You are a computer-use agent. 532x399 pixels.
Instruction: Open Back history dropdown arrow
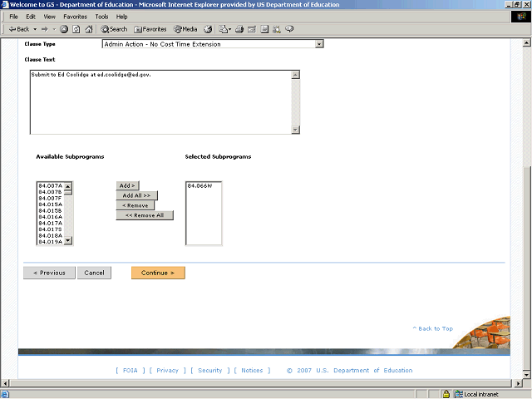[x=35, y=29]
